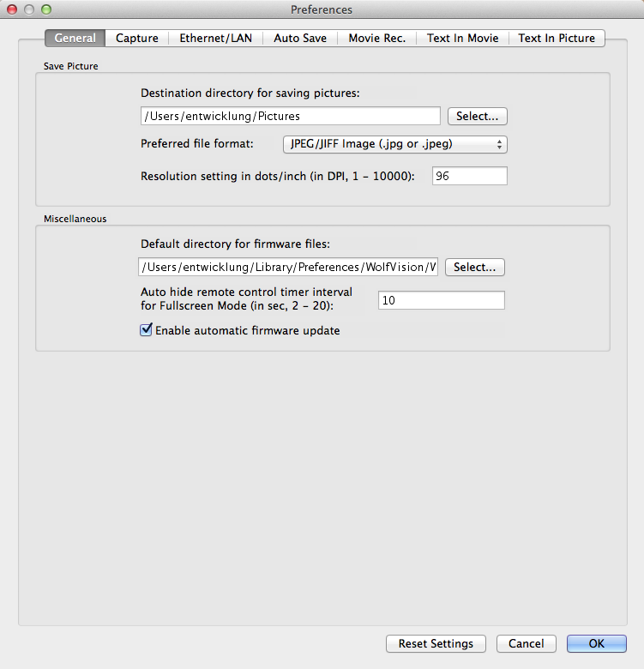The image size is (644, 669).
Task: Click the firmware directory path field
Action: [288, 268]
